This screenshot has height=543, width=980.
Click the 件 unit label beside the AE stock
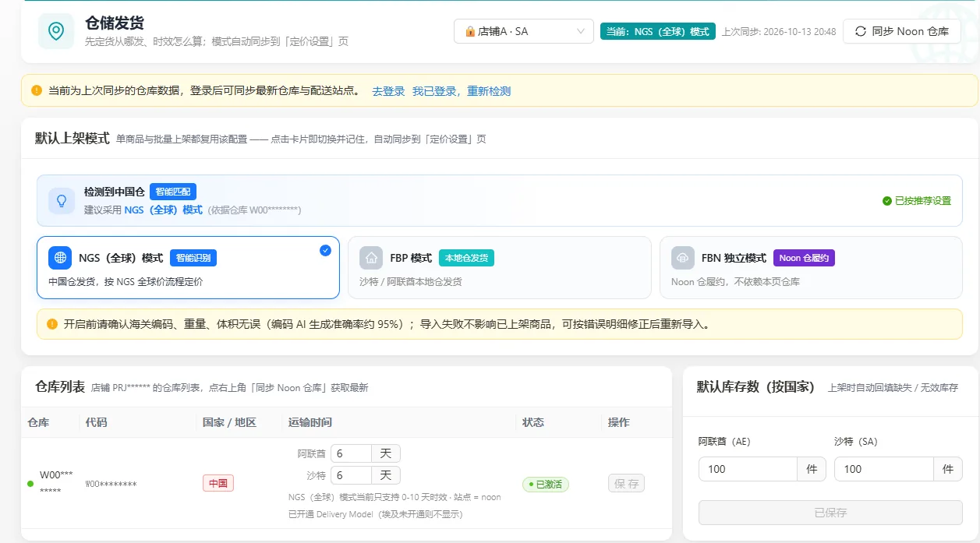click(812, 469)
